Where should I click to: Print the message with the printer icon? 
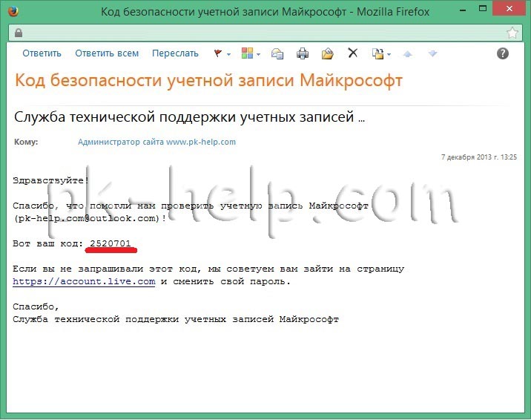tap(303, 53)
